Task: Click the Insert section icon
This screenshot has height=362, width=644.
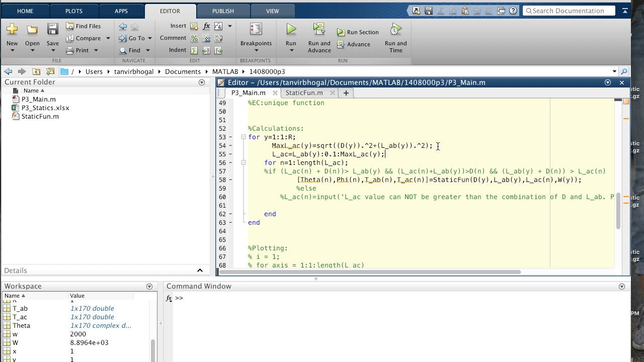Action: [194, 26]
